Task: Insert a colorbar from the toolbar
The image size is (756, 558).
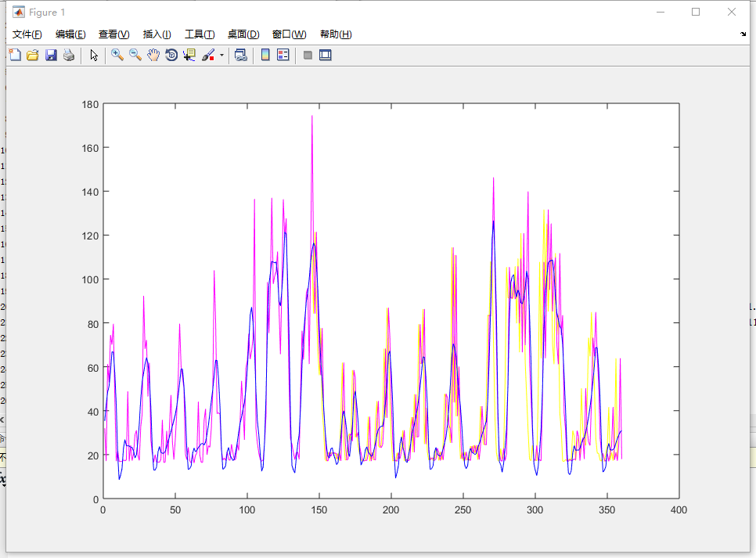Action: (265, 55)
